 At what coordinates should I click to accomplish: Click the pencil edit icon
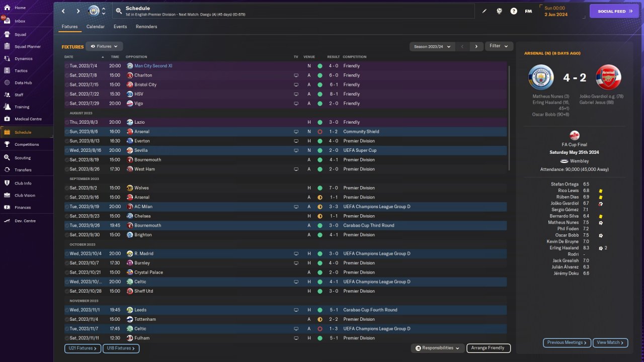pyautogui.click(x=485, y=11)
